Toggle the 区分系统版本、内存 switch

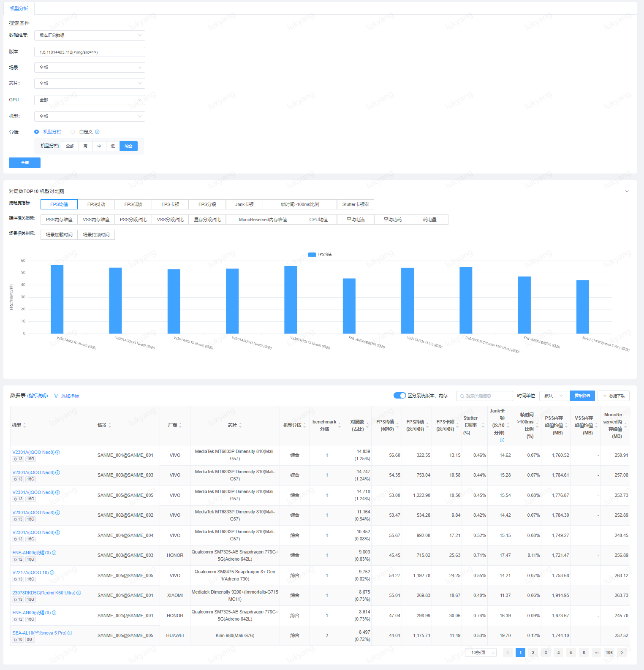(x=399, y=396)
